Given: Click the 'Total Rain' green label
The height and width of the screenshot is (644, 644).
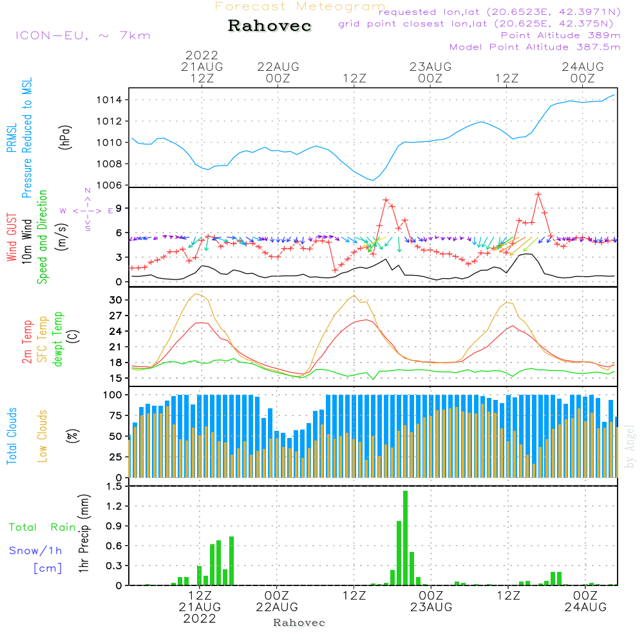Looking at the screenshot, I should coord(43,527).
